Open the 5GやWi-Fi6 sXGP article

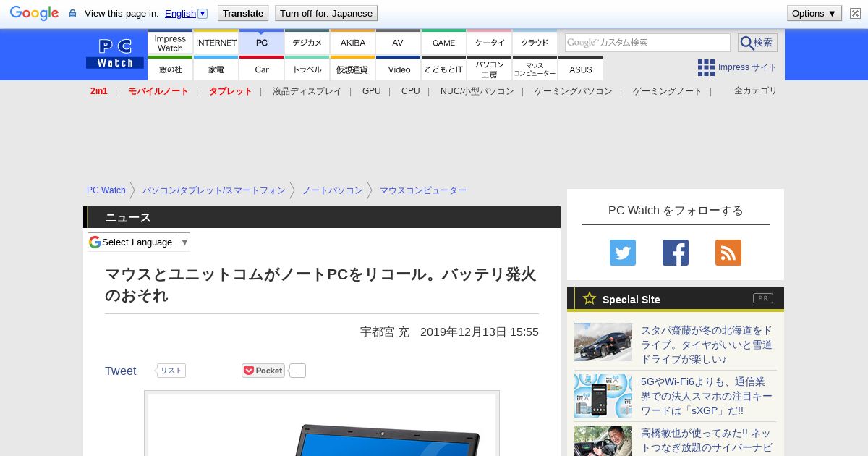[x=707, y=396]
